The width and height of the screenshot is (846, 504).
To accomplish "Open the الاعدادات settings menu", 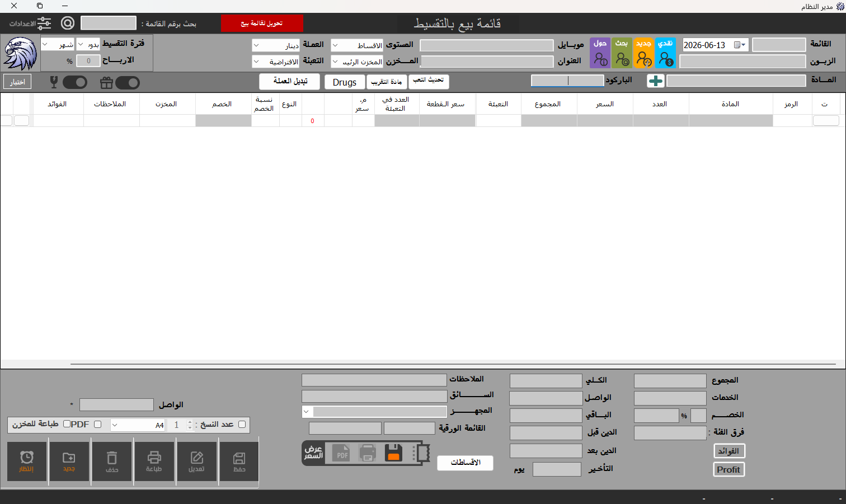I will [30, 23].
